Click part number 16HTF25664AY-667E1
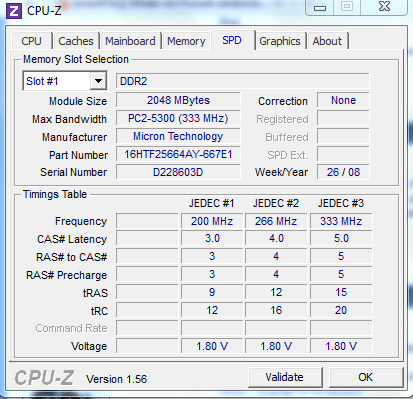 pos(178,154)
